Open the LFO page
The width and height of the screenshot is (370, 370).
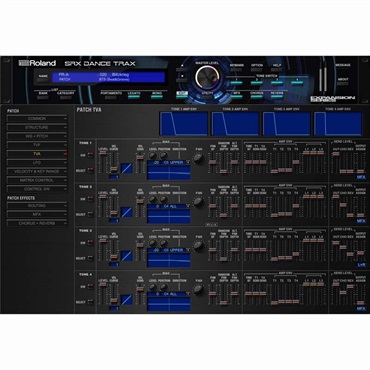[x=37, y=163]
